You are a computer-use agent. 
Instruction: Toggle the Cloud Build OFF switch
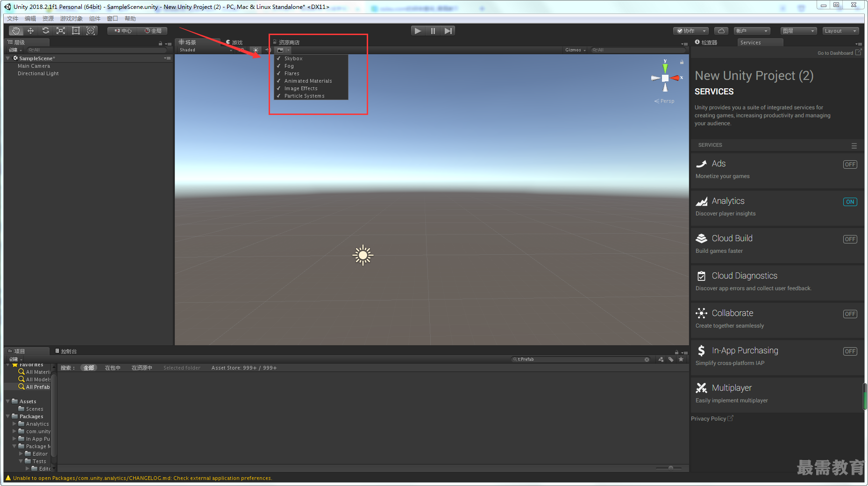850,239
